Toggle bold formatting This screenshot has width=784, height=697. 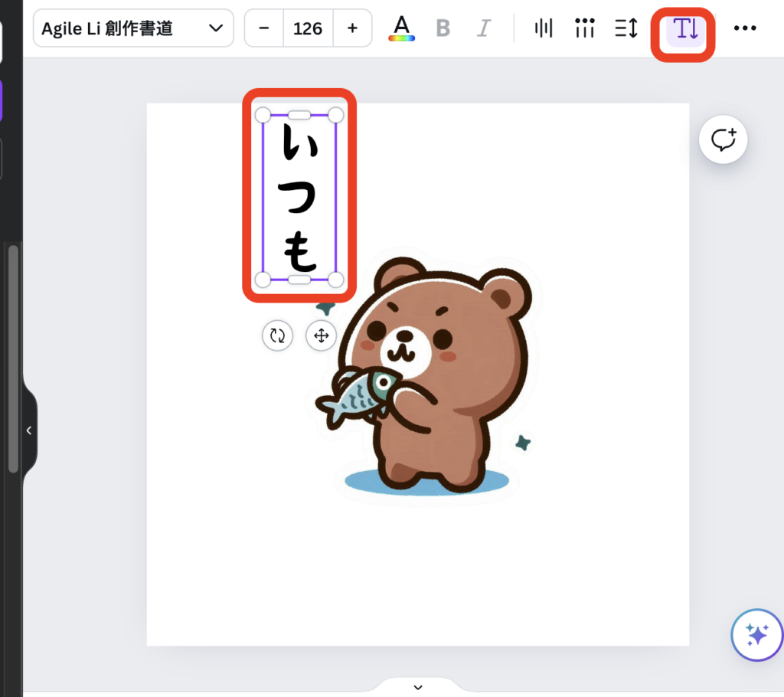click(x=443, y=29)
